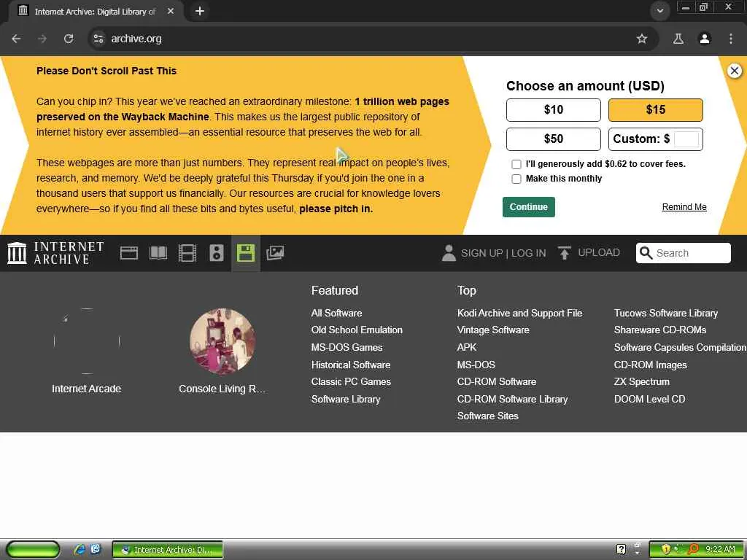Viewport: 747px width, 560px height.
Task: Close the donation banner
Action: click(x=734, y=71)
